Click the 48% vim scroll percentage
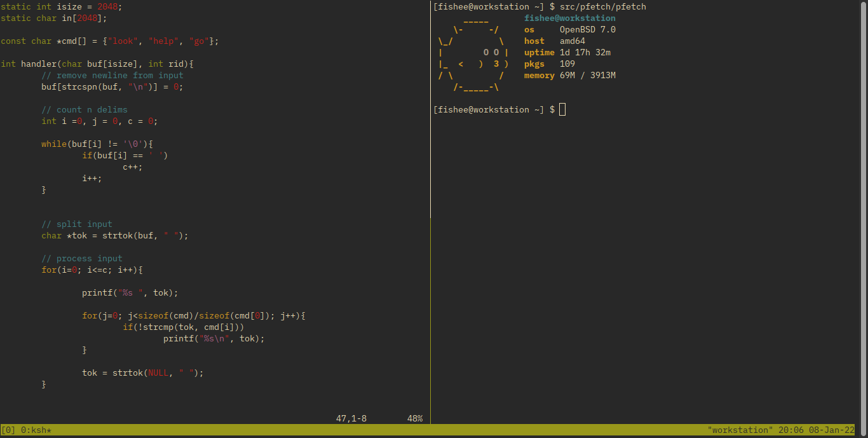Viewport: 868px width, 438px height. [415, 419]
